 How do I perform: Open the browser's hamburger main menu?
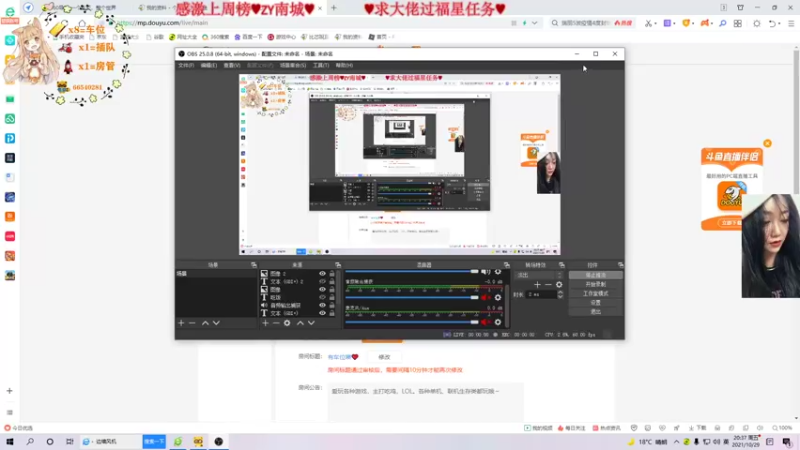point(791,23)
